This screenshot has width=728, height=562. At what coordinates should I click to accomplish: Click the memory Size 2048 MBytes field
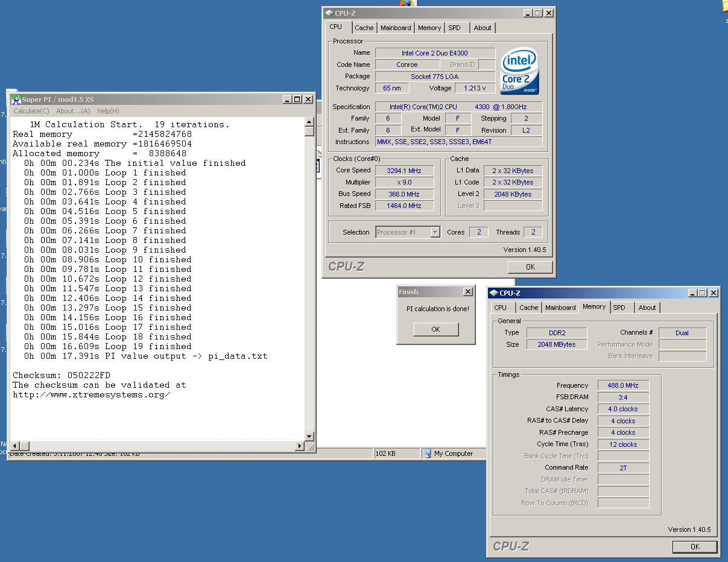pos(556,344)
